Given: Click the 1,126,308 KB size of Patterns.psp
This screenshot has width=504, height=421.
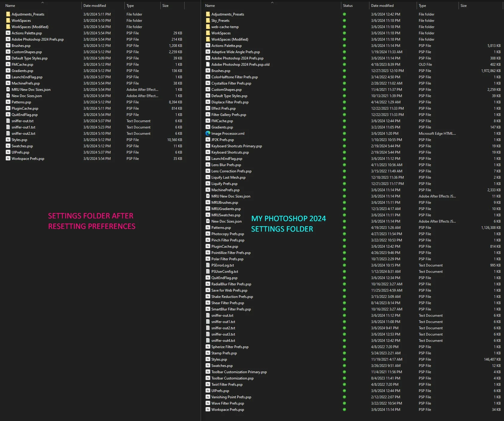Looking at the screenshot, I should coord(491,228).
